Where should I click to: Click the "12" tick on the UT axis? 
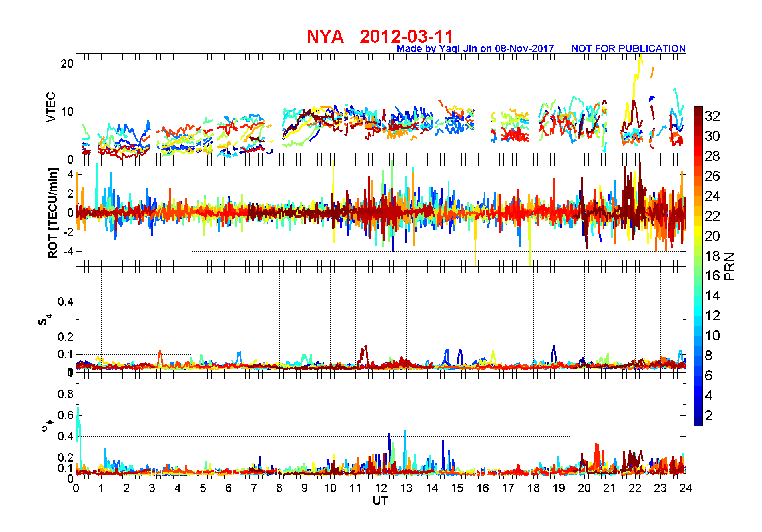click(x=381, y=488)
